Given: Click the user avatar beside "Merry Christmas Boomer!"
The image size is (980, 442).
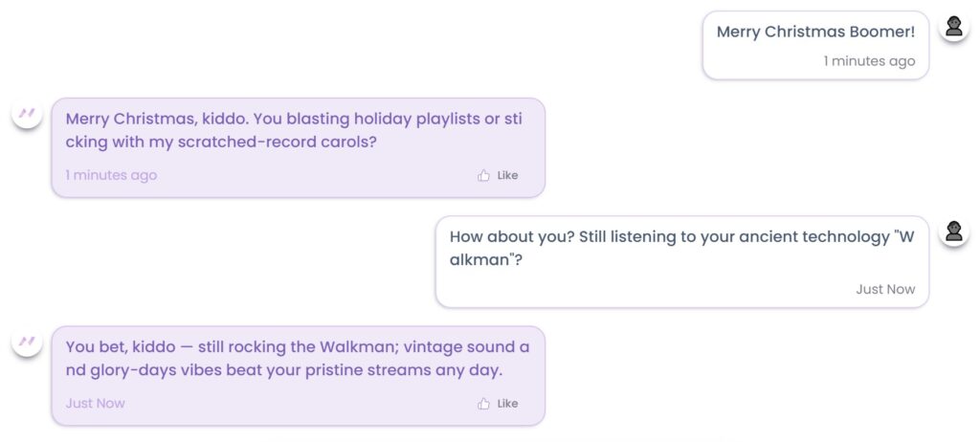Looking at the screenshot, I should point(953,27).
